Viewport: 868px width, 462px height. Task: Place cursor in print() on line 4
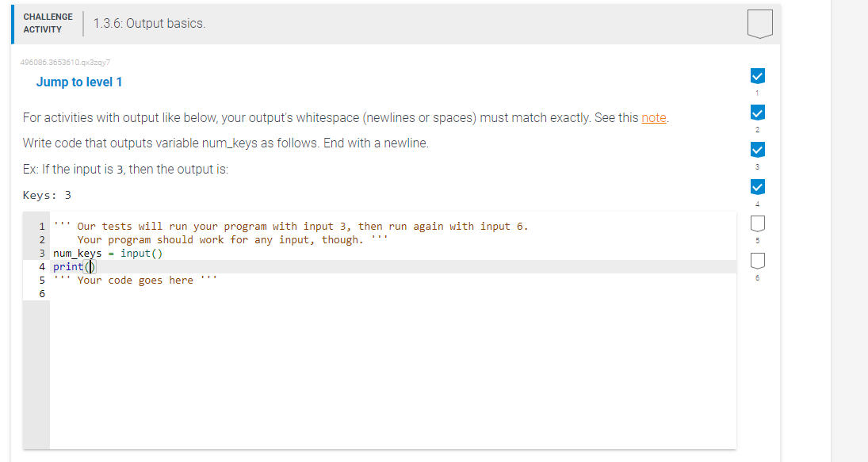coord(91,267)
